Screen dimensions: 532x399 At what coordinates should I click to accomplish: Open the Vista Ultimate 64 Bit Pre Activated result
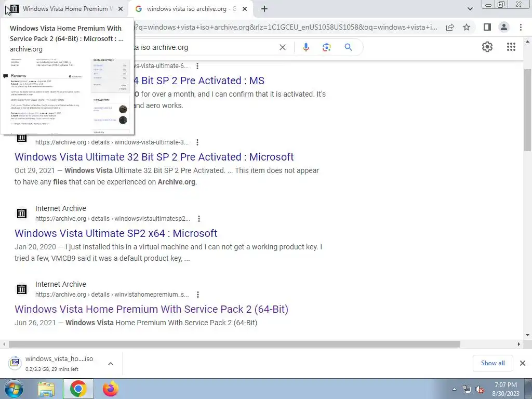(198, 81)
